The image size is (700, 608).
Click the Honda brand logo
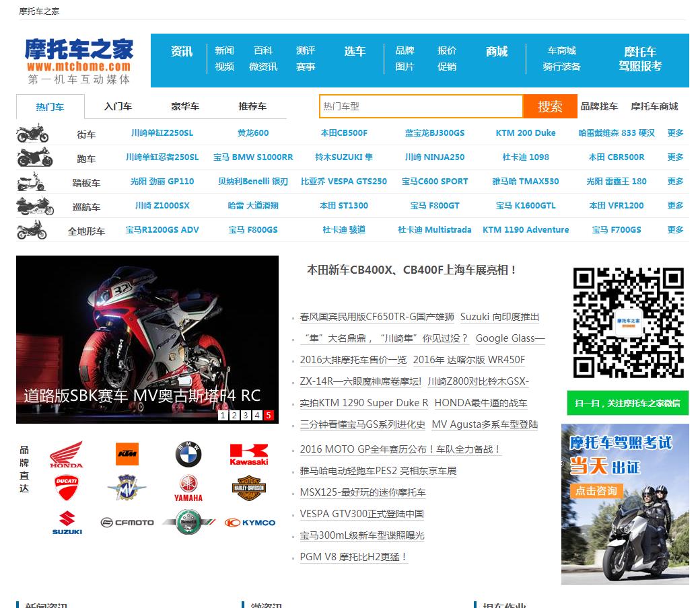[67, 454]
